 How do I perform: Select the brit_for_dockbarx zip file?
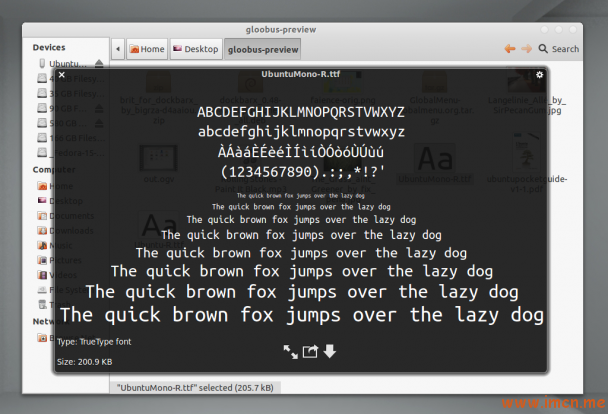[159, 97]
